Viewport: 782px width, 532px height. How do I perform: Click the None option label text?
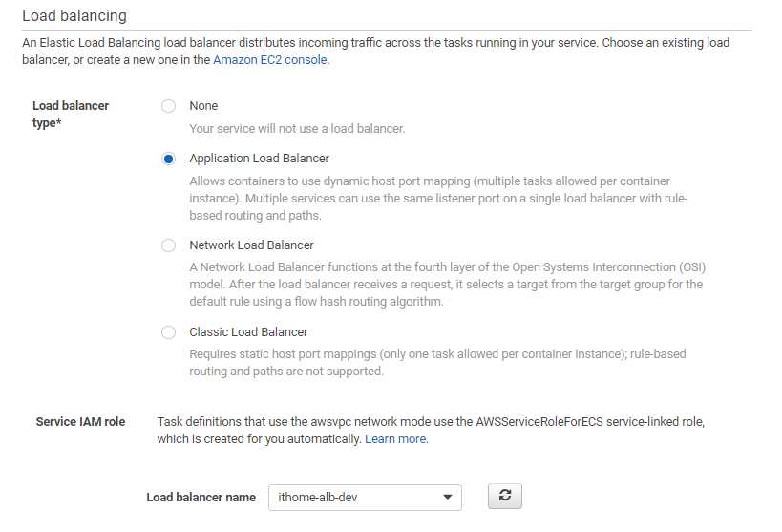[x=203, y=106]
